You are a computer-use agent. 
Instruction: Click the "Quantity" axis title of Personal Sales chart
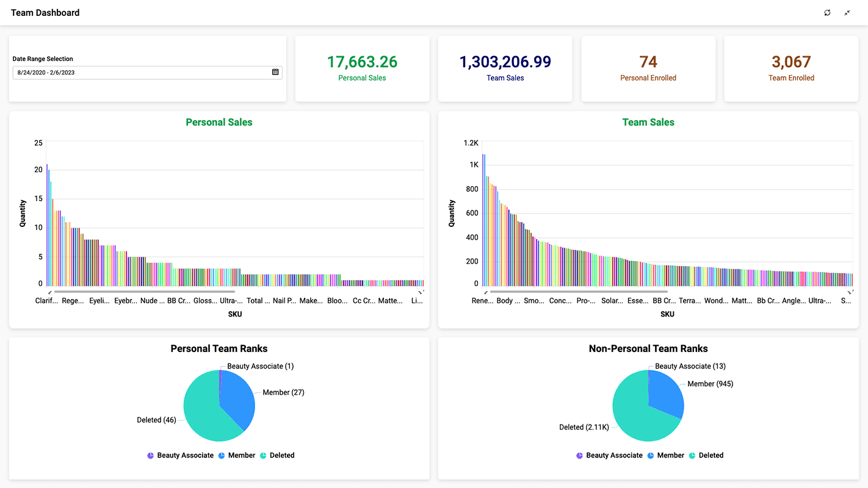23,213
